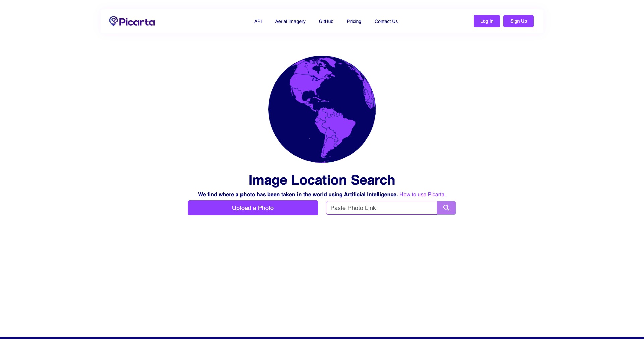Click the magnifier search button
644x339 pixels.
click(x=446, y=208)
